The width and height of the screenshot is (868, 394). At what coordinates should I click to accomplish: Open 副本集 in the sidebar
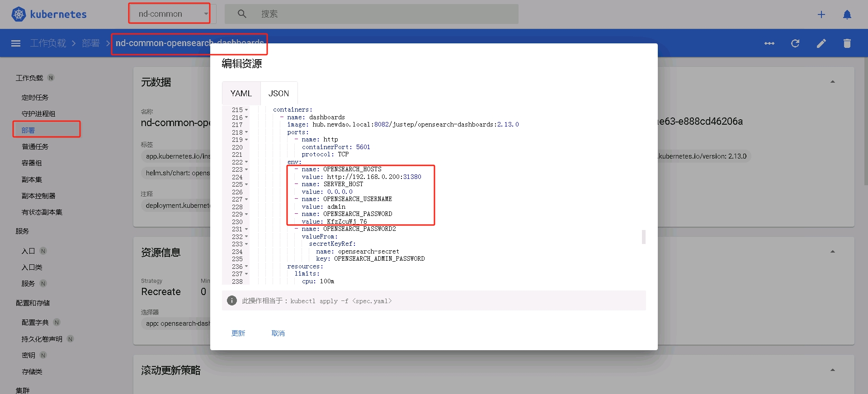pyautogui.click(x=32, y=180)
